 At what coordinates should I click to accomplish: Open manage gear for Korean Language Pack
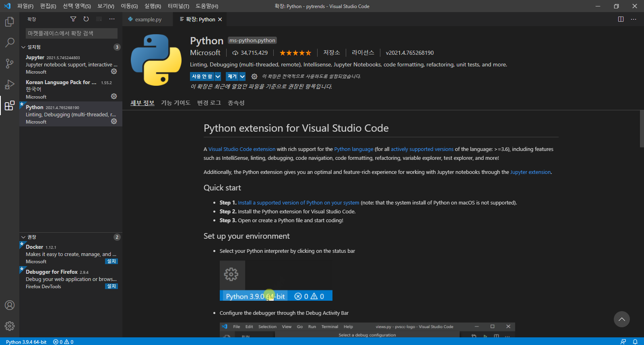pyautogui.click(x=114, y=96)
